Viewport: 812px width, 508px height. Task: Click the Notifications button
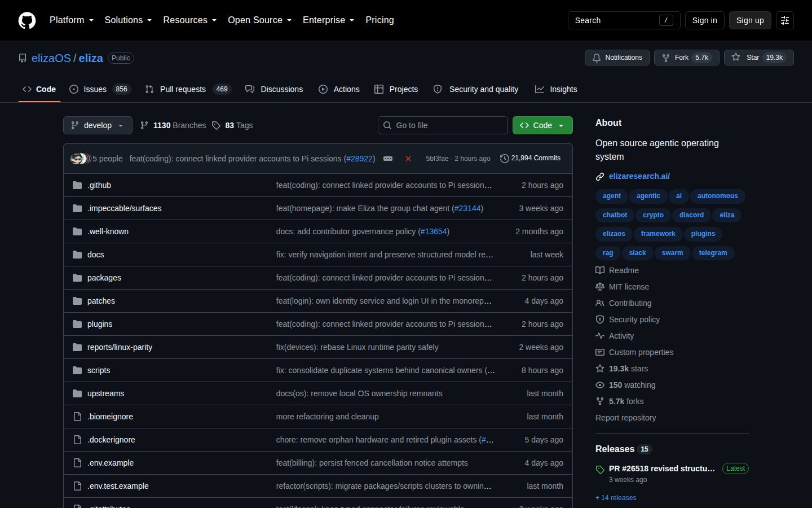(x=617, y=58)
